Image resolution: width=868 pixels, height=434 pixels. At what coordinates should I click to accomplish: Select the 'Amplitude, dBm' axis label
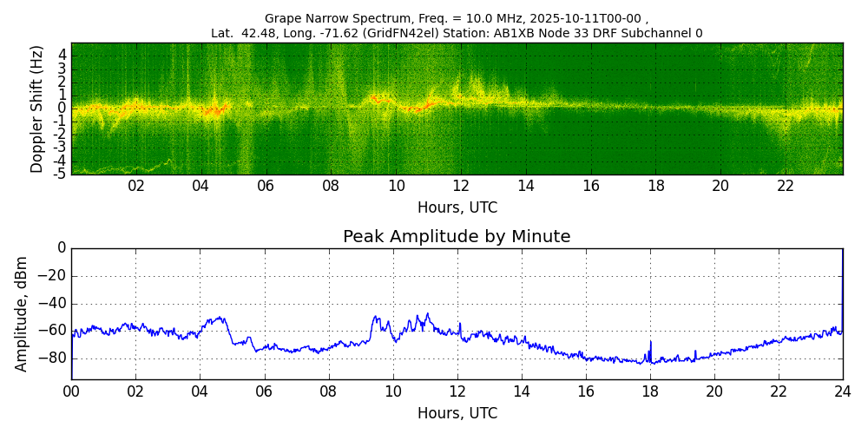pyautogui.click(x=22, y=313)
